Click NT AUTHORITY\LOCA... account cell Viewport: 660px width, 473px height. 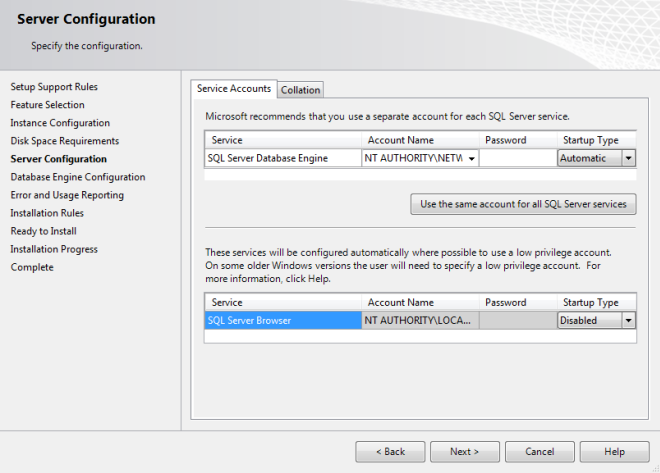click(x=420, y=321)
